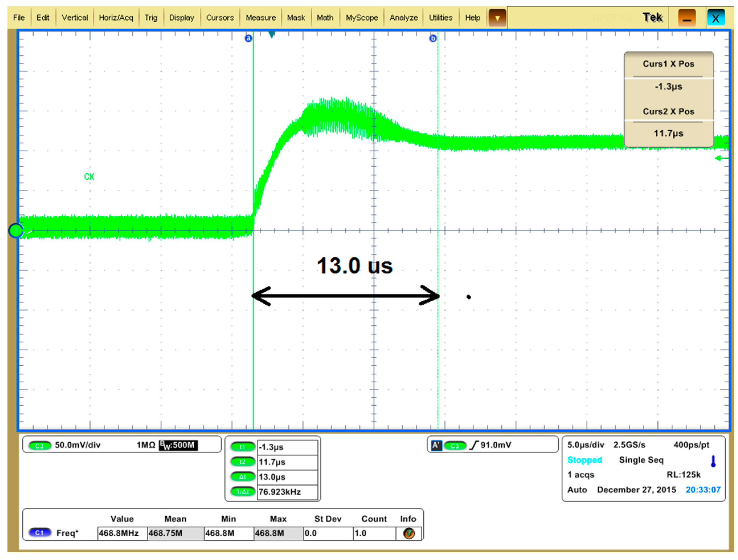This screenshot has height=560, width=738.
Task: Open the Utilities menu
Action: click(440, 18)
